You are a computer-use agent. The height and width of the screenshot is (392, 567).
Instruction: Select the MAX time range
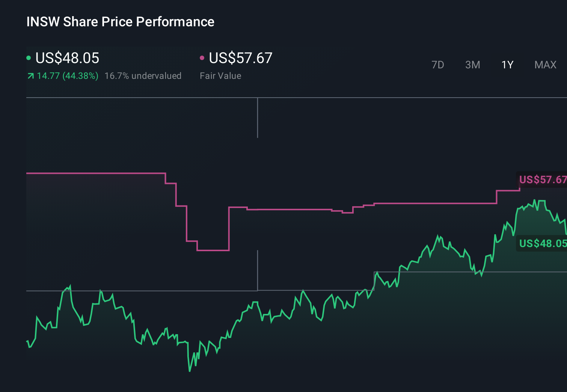[545, 65]
